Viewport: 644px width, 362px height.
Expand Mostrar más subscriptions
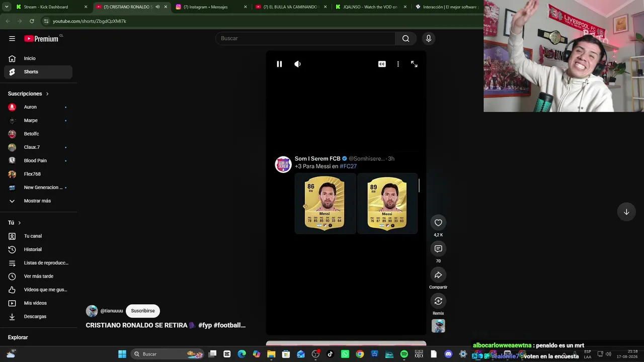(38, 201)
